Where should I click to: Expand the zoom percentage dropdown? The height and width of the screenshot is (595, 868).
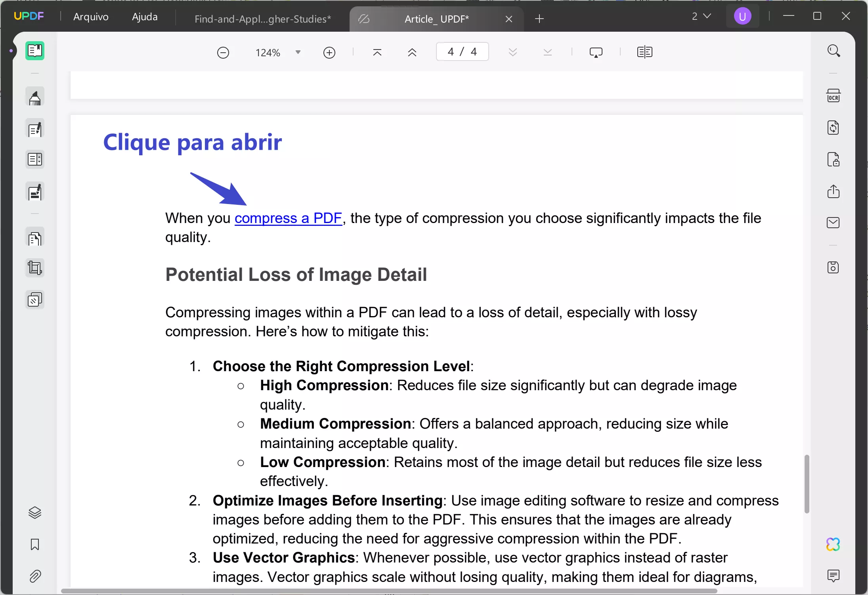(298, 52)
